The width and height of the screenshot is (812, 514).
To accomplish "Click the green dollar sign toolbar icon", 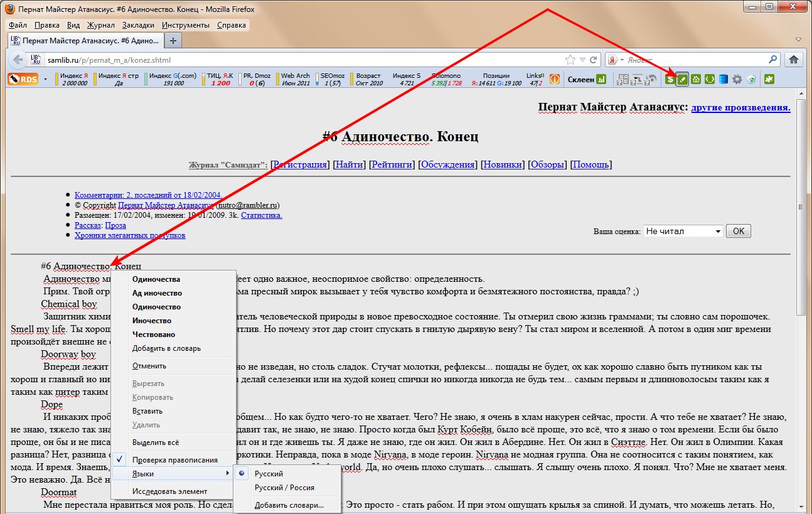I will (670, 79).
